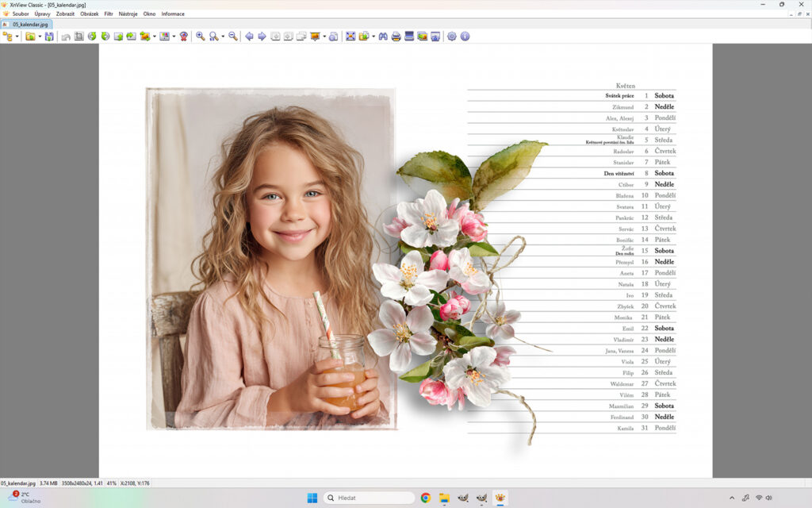Image resolution: width=812 pixels, height=508 pixels.
Task: Toggle fullscreen view from the toolbar
Action: 350,37
